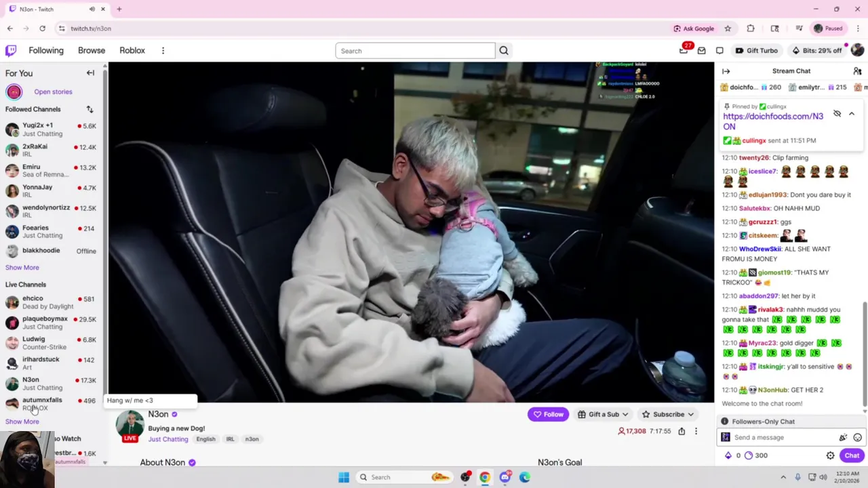868x488 pixels.
Task: Open the inbox notifications envelope icon
Action: tap(702, 51)
